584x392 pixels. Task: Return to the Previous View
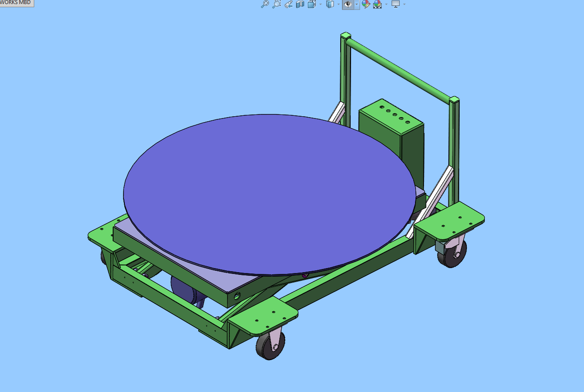click(289, 5)
